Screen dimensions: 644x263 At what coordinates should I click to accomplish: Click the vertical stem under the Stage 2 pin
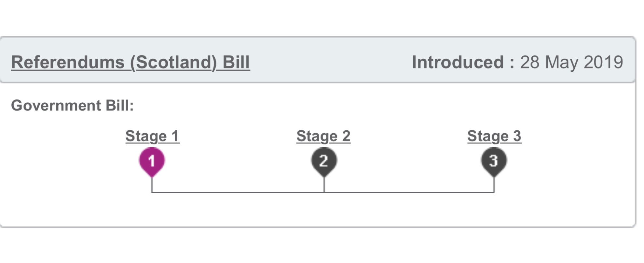[324, 185]
